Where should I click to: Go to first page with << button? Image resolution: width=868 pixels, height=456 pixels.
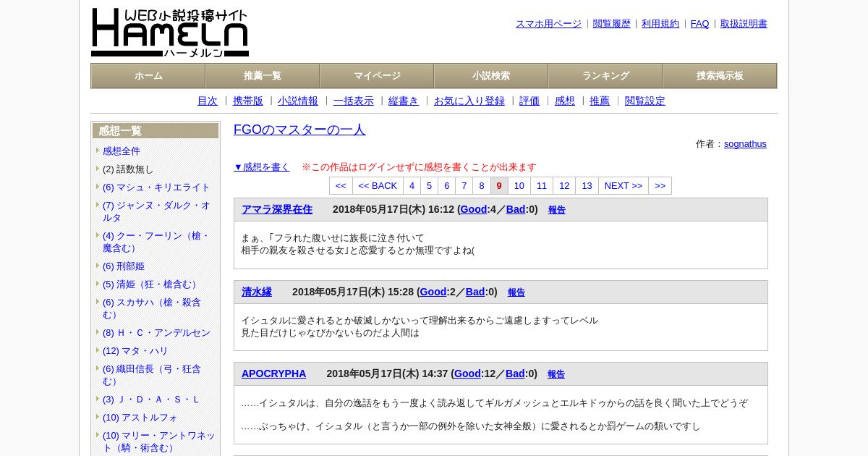[341, 186]
